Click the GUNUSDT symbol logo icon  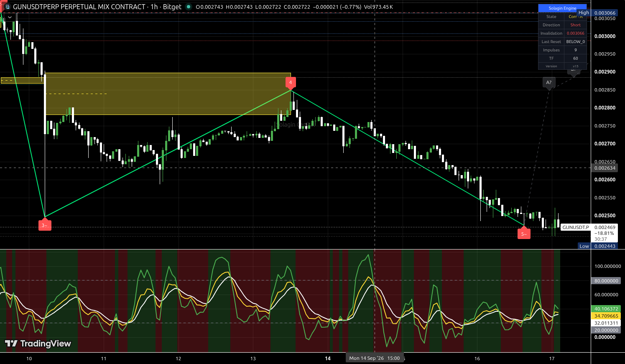pos(7,7)
